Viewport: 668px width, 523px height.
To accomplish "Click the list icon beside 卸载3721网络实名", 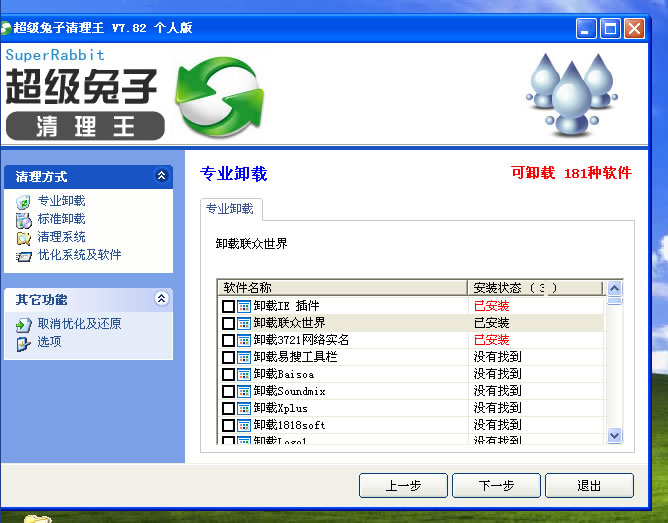I will [244, 340].
